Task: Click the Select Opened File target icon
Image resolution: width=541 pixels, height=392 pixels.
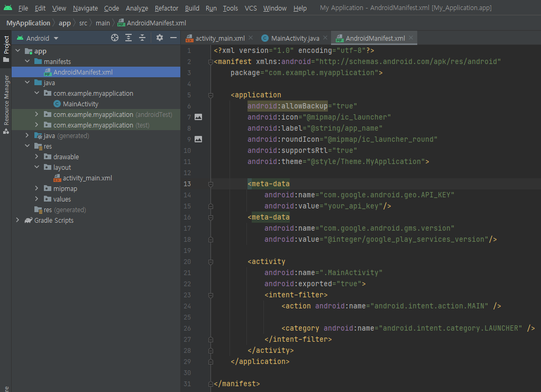Action: pyautogui.click(x=115, y=38)
